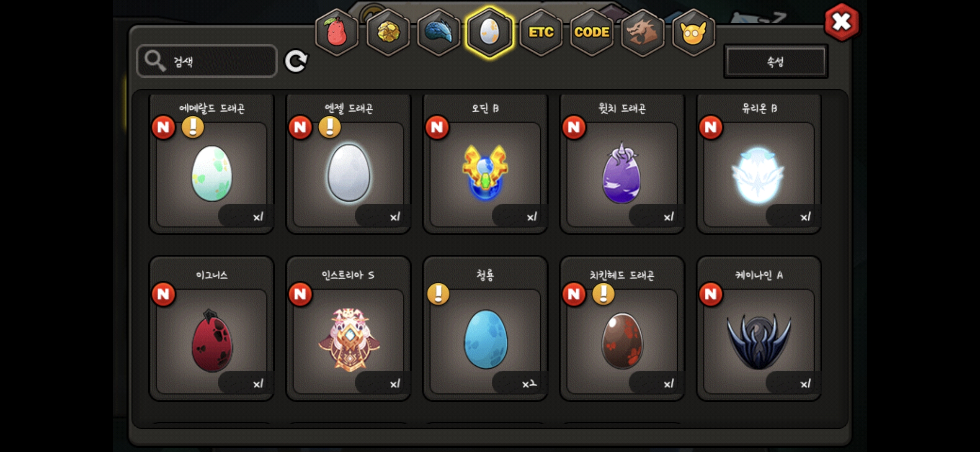Open the ETC tab

pos(541,33)
